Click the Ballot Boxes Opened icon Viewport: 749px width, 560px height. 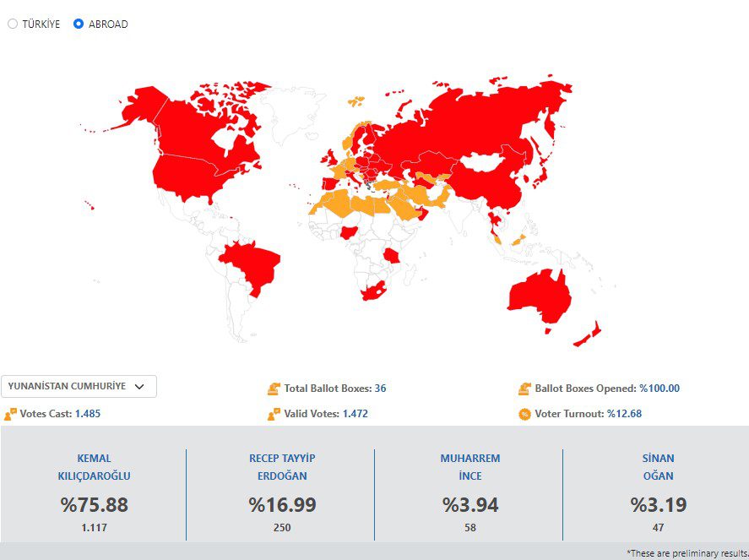point(524,389)
